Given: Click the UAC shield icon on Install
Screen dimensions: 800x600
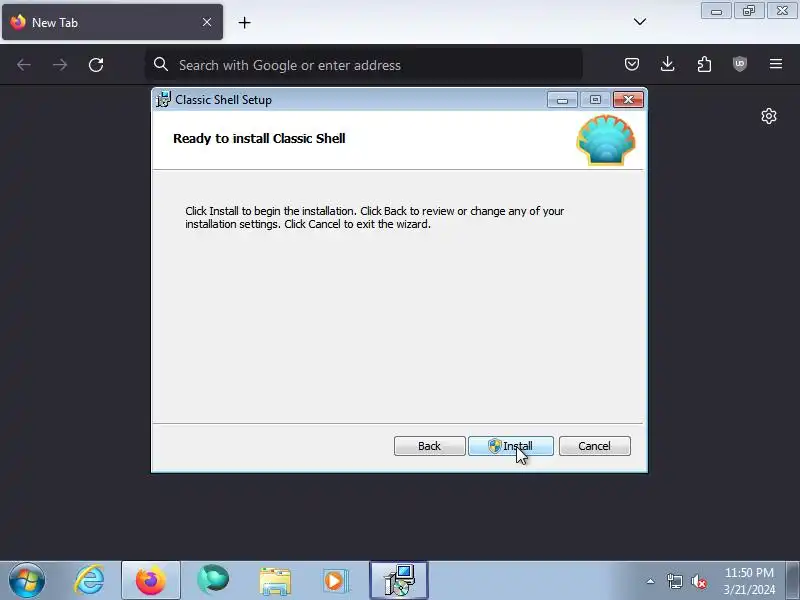Looking at the screenshot, I should (x=494, y=446).
